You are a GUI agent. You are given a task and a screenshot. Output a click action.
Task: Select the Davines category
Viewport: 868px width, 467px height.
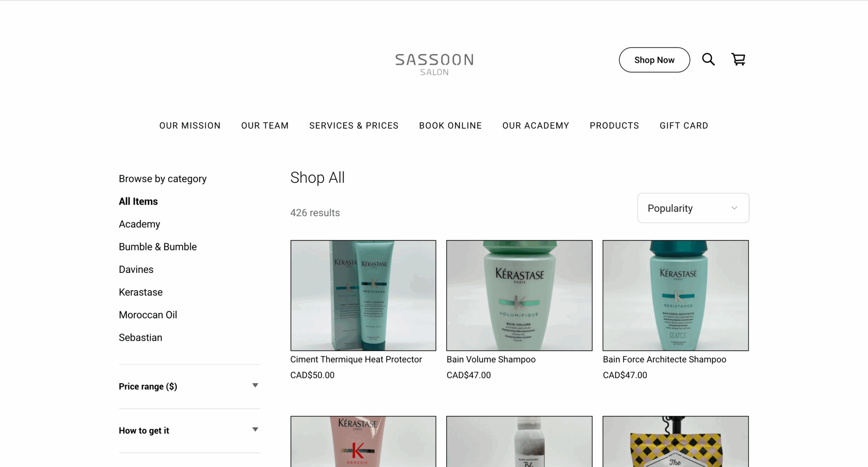136,270
